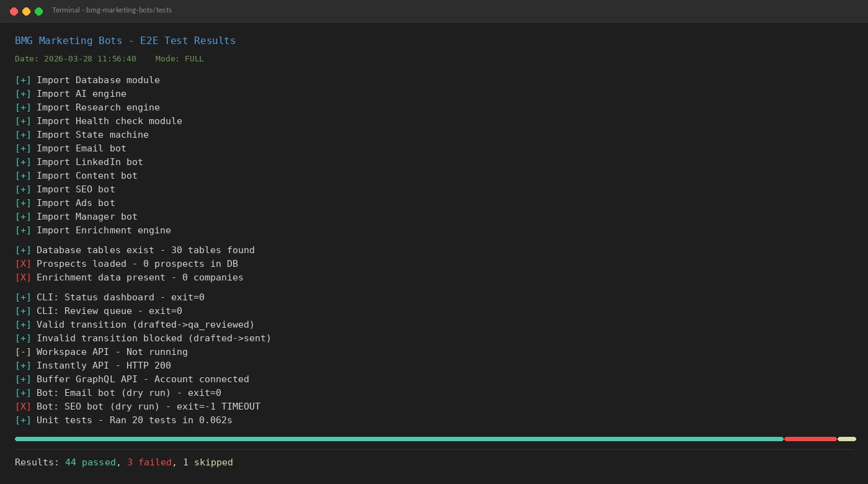This screenshot has height=484, width=868.
Task: Click the green maximize window button
Action: [x=38, y=11]
